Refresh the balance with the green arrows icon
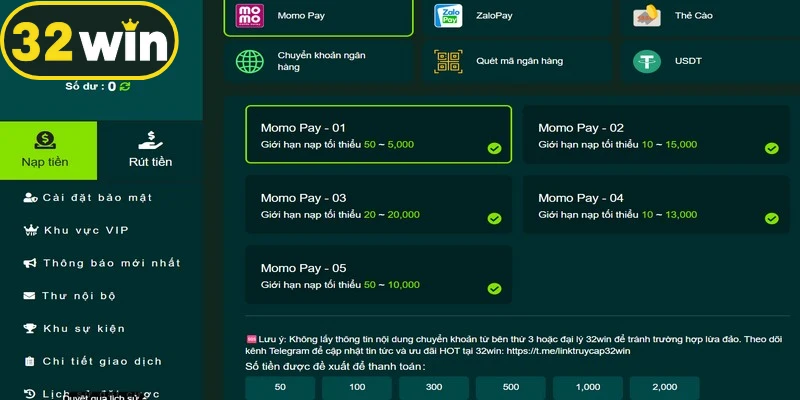Image resolution: width=800 pixels, height=400 pixels. click(x=125, y=86)
